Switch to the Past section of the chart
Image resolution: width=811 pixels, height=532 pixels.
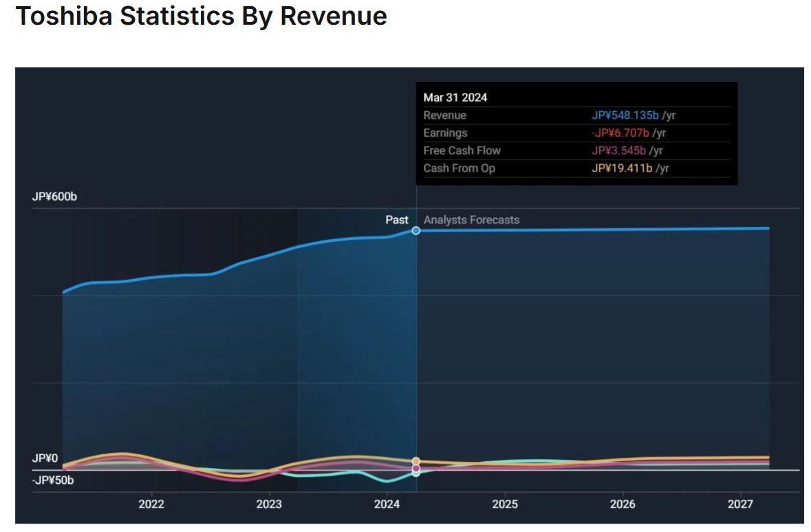click(398, 219)
